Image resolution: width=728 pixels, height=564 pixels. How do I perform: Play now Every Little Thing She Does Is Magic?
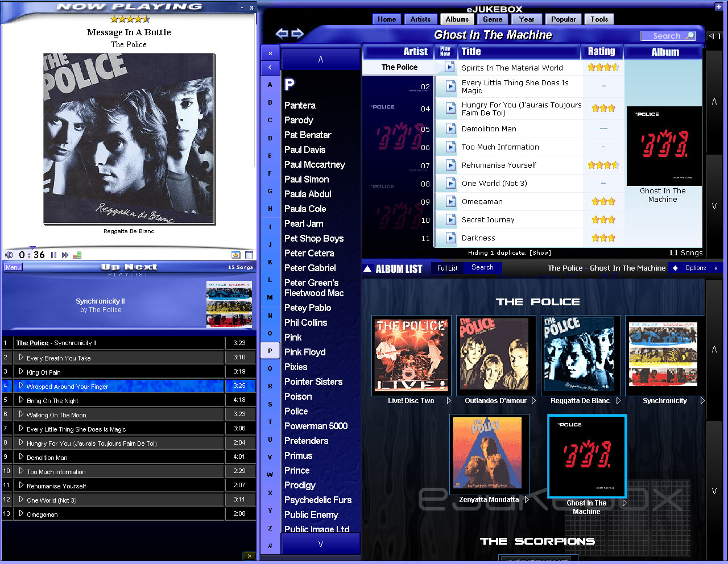pos(450,86)
